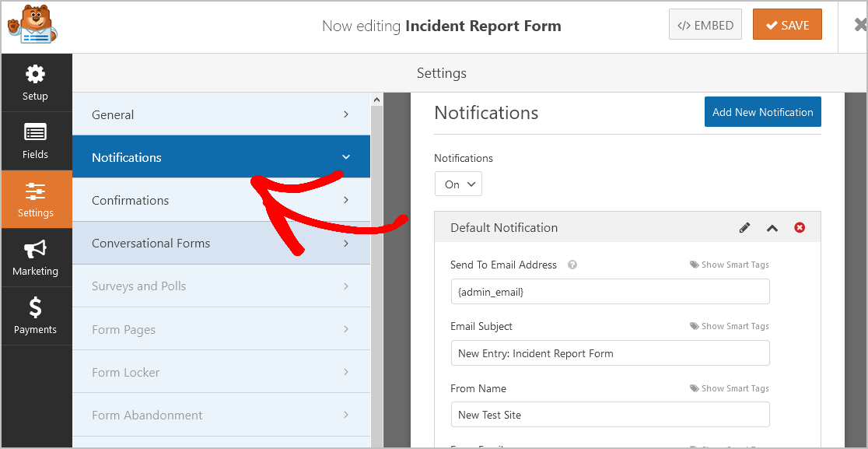The width and height of the screenshot is (868, 449).
Task: Show Smart Tags for Send To Email Address
Action: pyautogui.click(x=730, y=265)
